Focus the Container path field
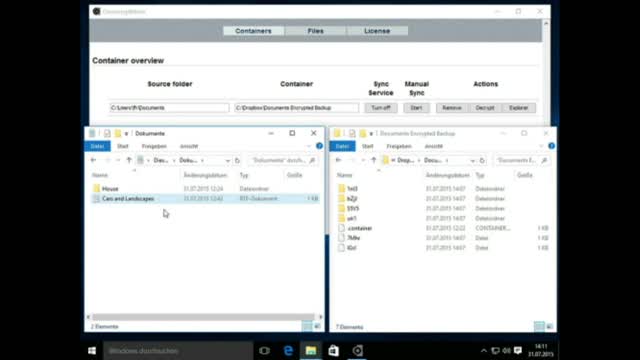This screenshot has height=360, width=640. point(297,108)
